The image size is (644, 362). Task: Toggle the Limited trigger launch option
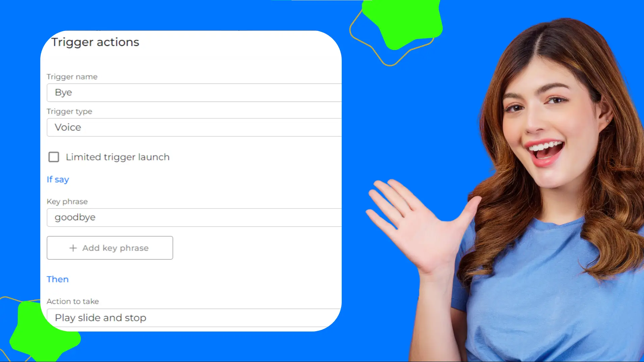click(x=54, y=157)
